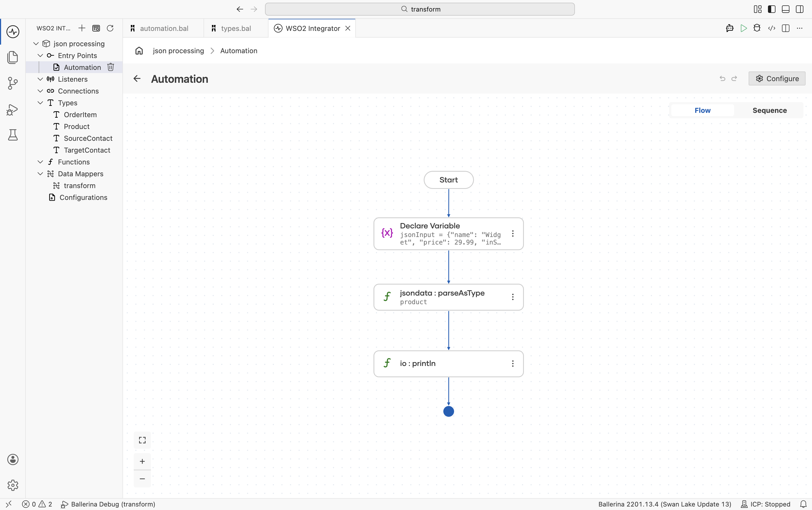Viewport: 812px width, 510px height.
Task: Click Ballerina Debug (transform) status item
Action: pos(108,504)
